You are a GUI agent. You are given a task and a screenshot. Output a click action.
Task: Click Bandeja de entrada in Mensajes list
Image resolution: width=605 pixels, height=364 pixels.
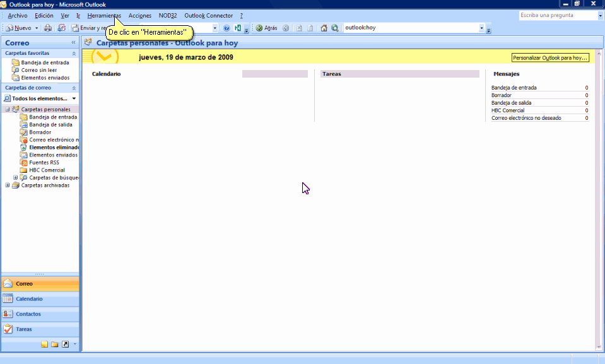pos(514,88)
